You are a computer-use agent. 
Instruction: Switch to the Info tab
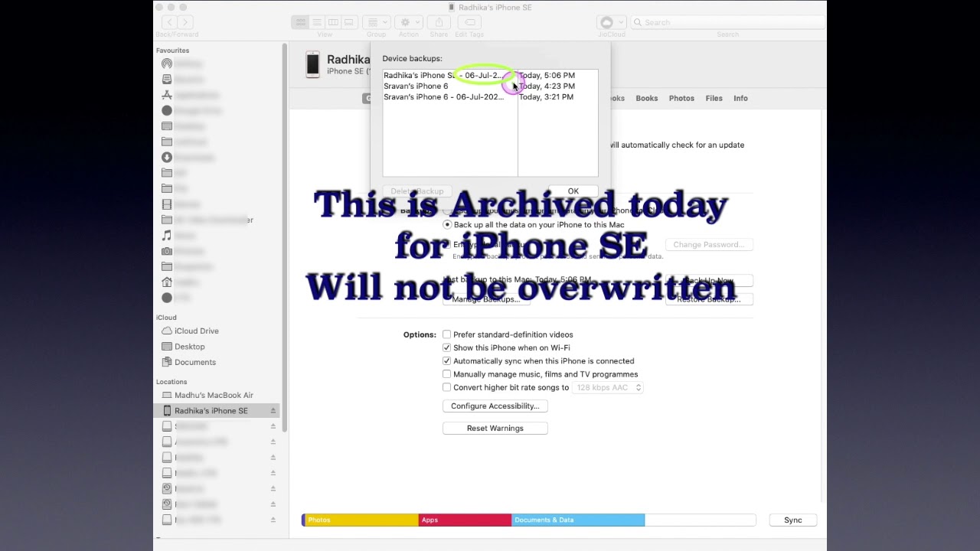[x=740, y=98]
